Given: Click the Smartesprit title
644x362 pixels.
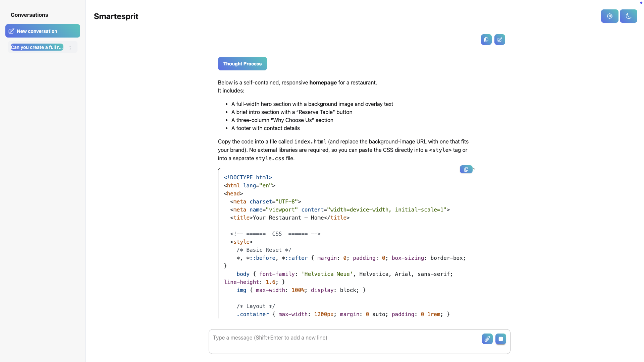Looking at the screenshot, I should coord(116,16).
